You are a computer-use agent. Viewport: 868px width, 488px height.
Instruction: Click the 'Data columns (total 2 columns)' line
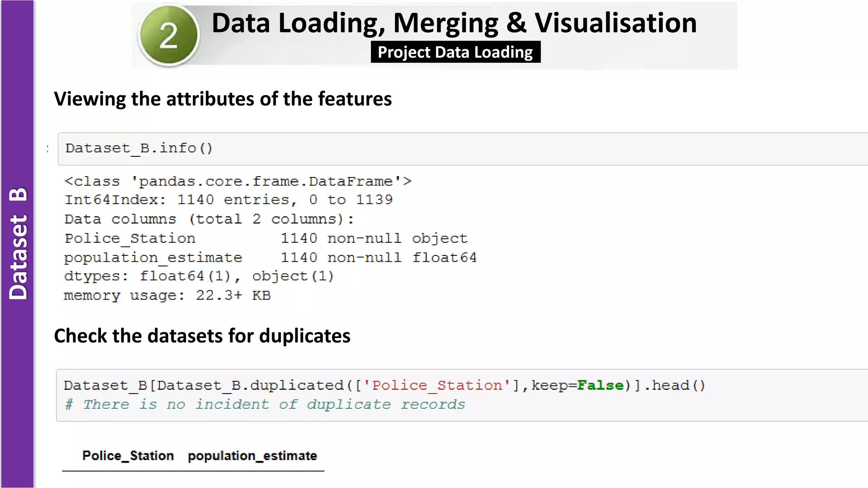coord(209,219)
